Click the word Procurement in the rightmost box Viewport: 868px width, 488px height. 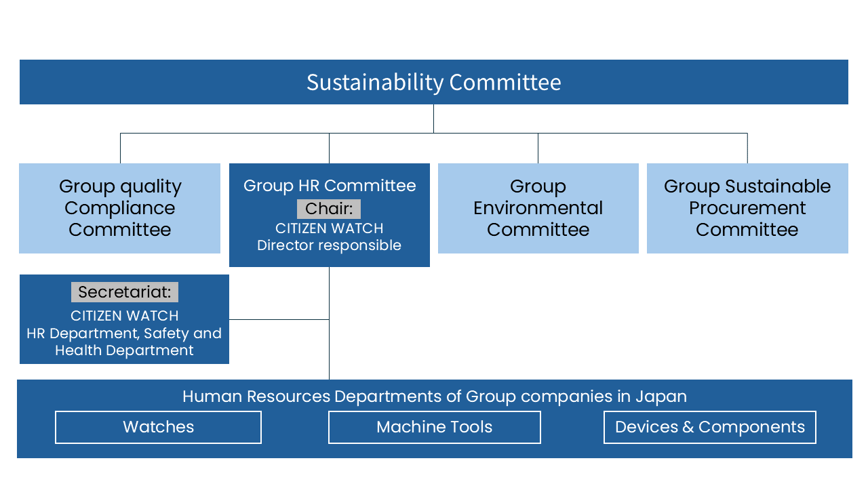(x=747, y=208)
